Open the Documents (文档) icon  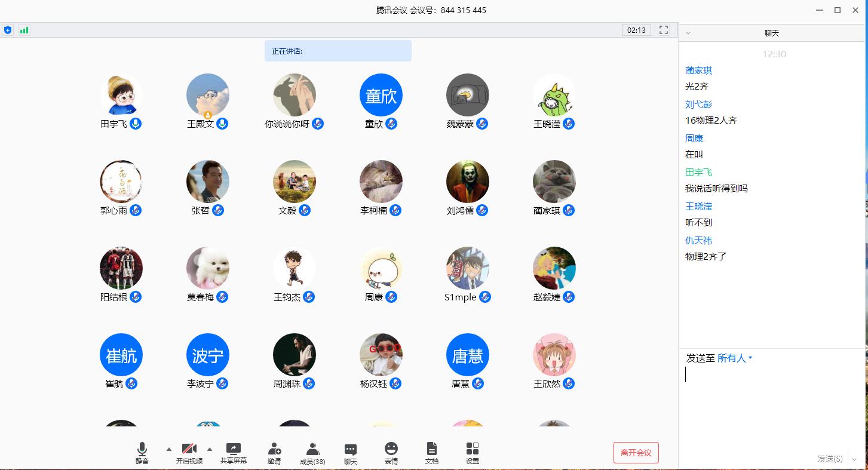pyautogui.click(x=432, y=449)
